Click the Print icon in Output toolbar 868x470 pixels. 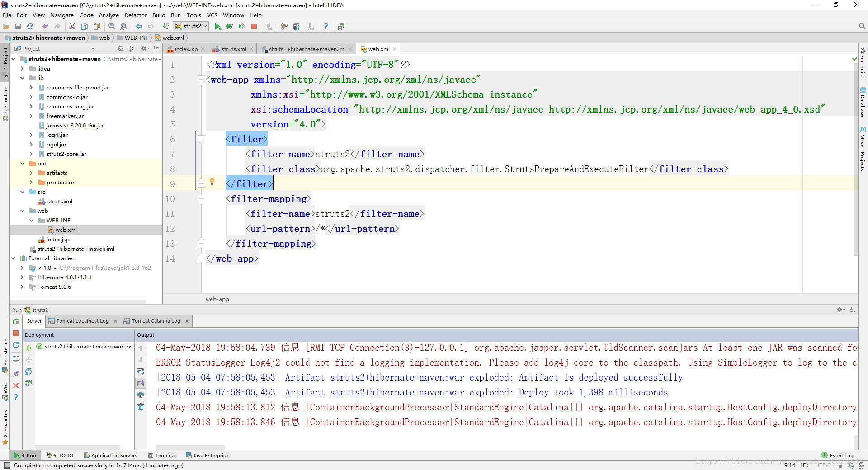pyautogui.click(x=141, y=395)
